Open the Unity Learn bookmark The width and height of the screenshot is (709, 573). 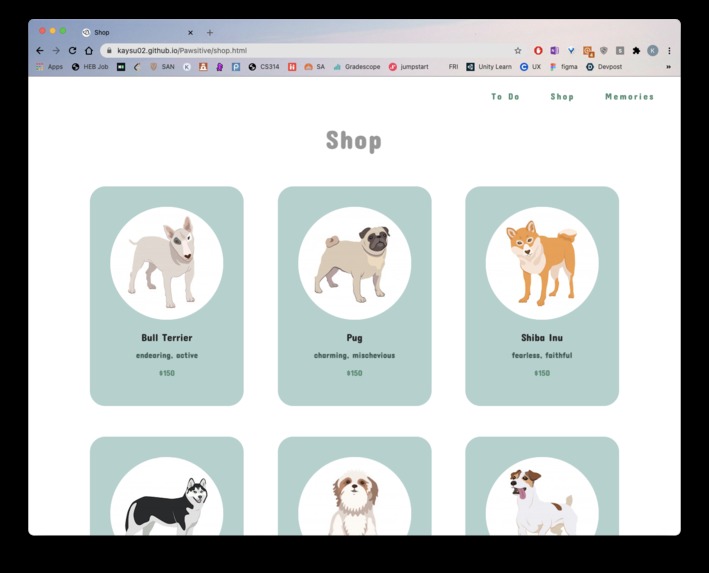(489, 67)
